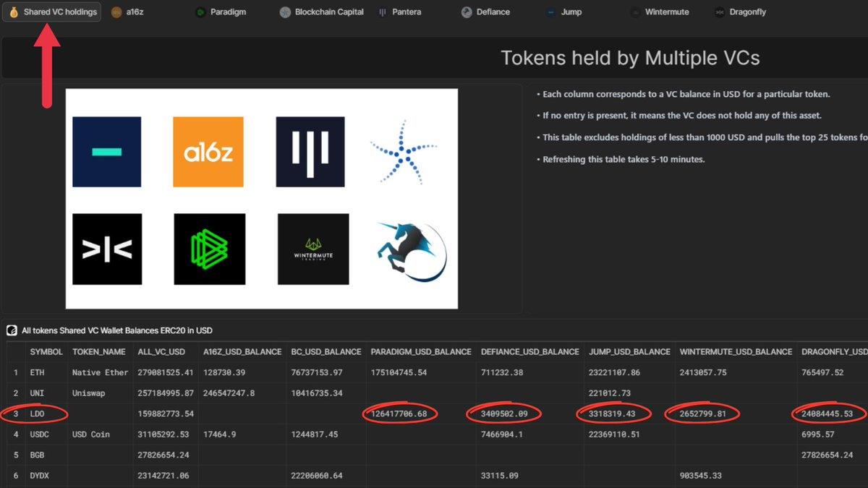Click the green Paradigm triangle logo
This screenshot has height=488, width=868.
(210, 249)
